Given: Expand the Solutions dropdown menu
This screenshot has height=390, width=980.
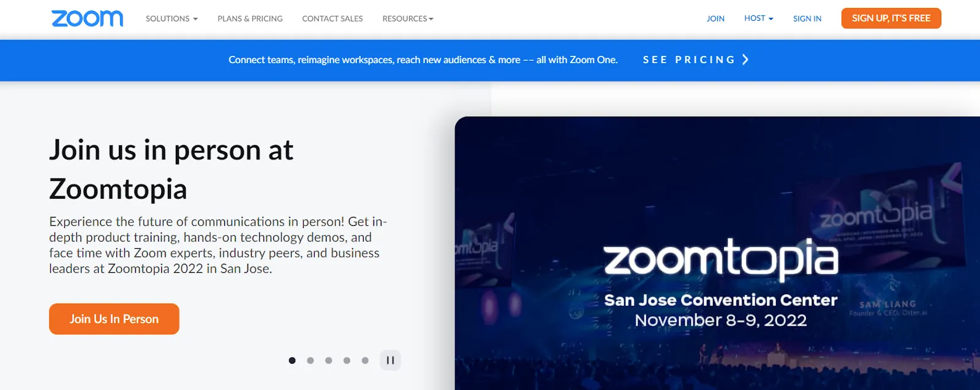Looking at the screenshot, I should tap(171, 18).
